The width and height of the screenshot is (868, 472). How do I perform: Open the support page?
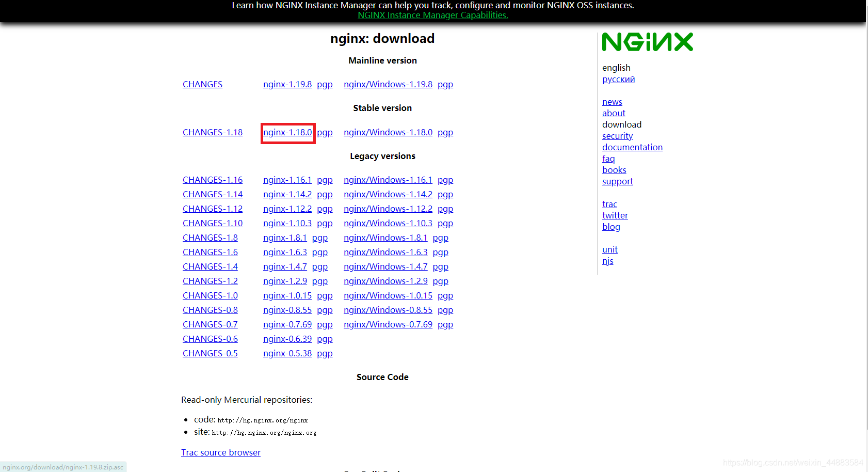617,181
